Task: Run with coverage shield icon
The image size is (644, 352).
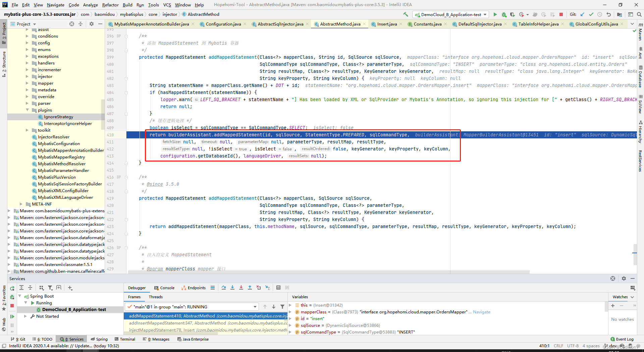Action: (512, 14)
